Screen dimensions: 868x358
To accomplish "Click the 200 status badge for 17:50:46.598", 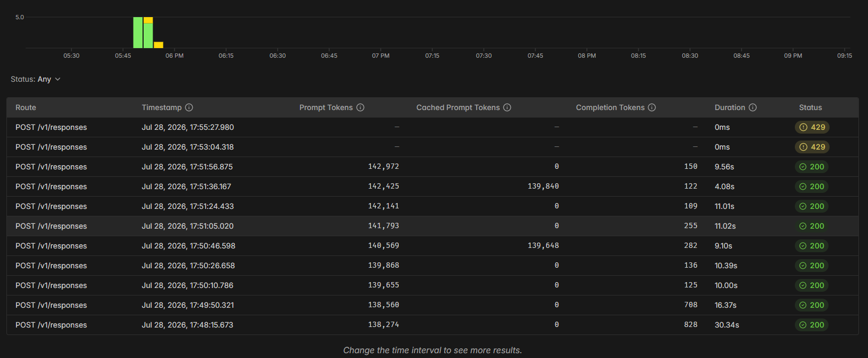I will 811,246.
